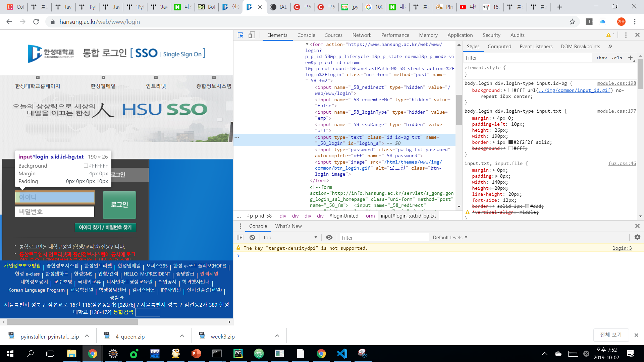
Task: Select the Event Listeners tab
Action: [536, 47]
